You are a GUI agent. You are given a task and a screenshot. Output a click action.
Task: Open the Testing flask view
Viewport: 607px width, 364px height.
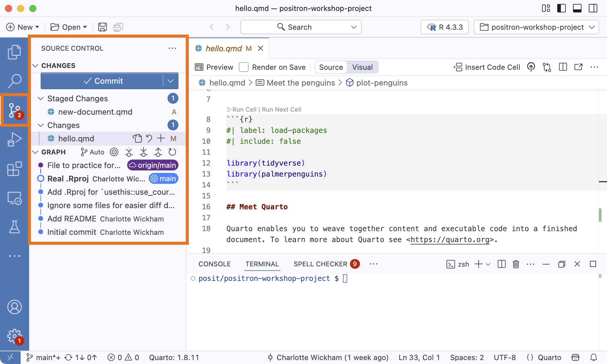14,227
